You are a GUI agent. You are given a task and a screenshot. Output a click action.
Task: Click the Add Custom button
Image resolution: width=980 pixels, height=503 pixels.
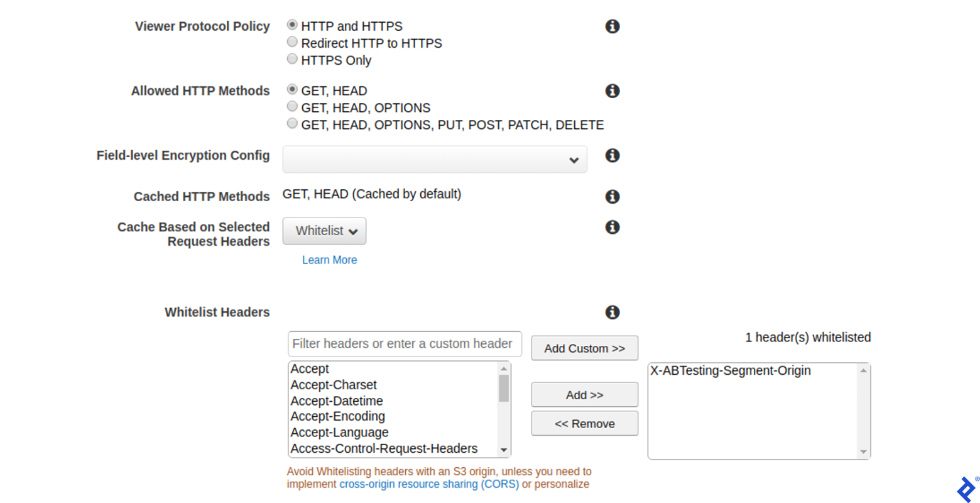584,348
